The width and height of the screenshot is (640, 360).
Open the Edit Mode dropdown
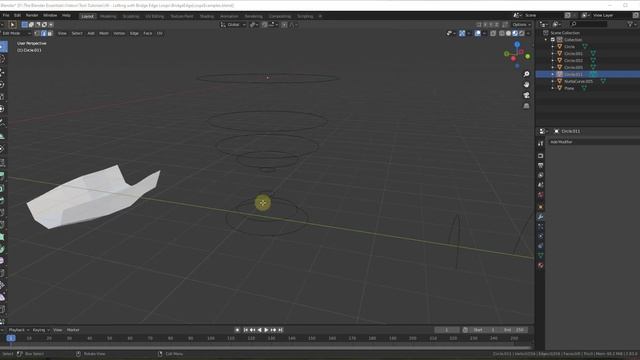[x=16, y=33]
